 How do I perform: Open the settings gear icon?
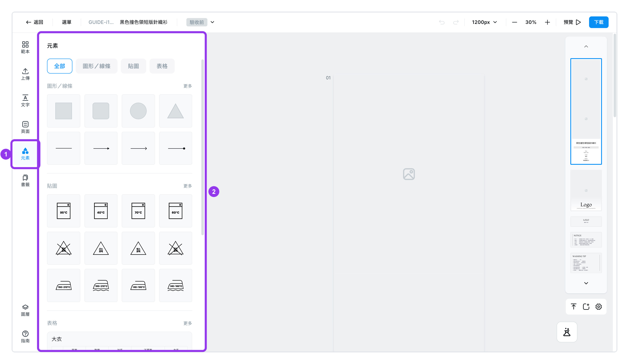(599, 307)
